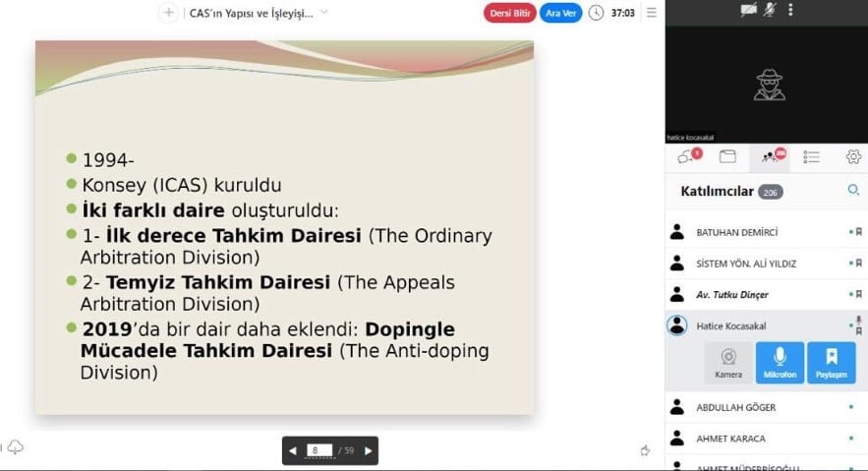This screenshot has width=868, height=471.
Task: Toggle the Mikrofon button
Action: [x=780, y=363]
